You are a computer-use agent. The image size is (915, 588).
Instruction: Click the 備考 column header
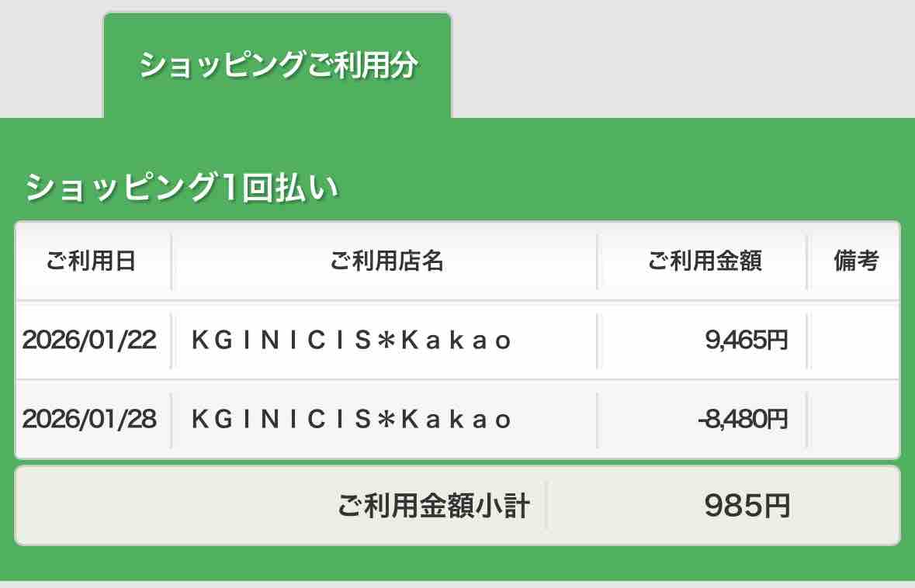855,261
